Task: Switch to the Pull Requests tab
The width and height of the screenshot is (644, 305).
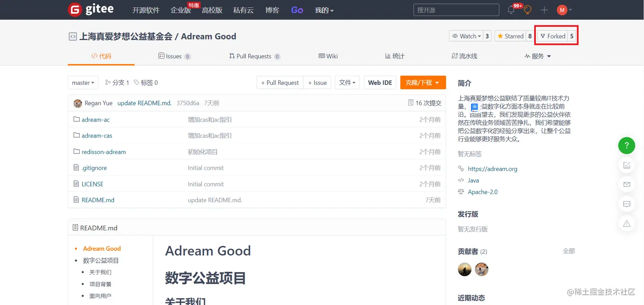Action: (255, 56)
